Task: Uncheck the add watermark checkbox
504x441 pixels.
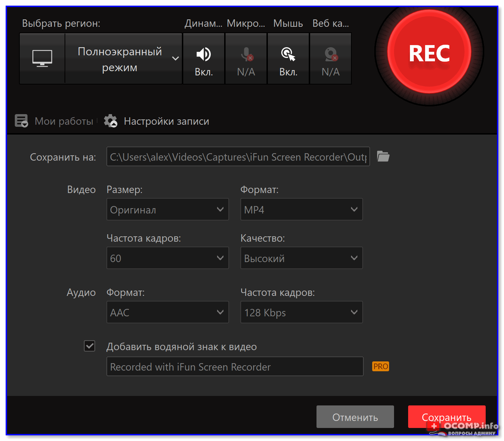Action: (x=90, y=346)
